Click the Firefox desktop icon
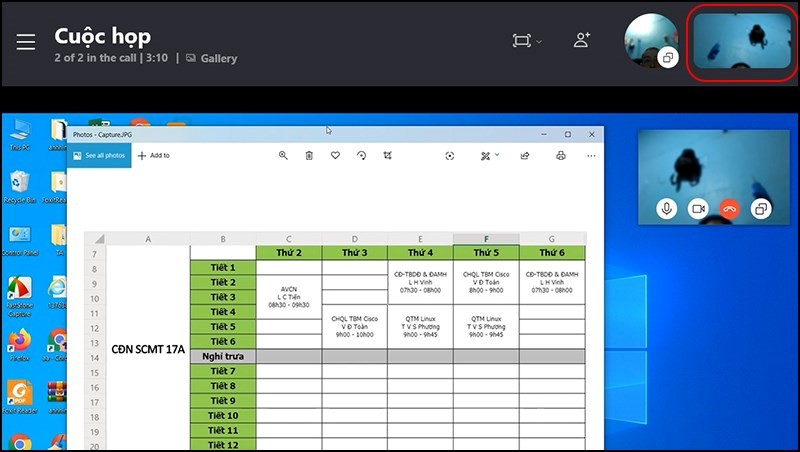This screenshot has width=800, height=452. 19,345
